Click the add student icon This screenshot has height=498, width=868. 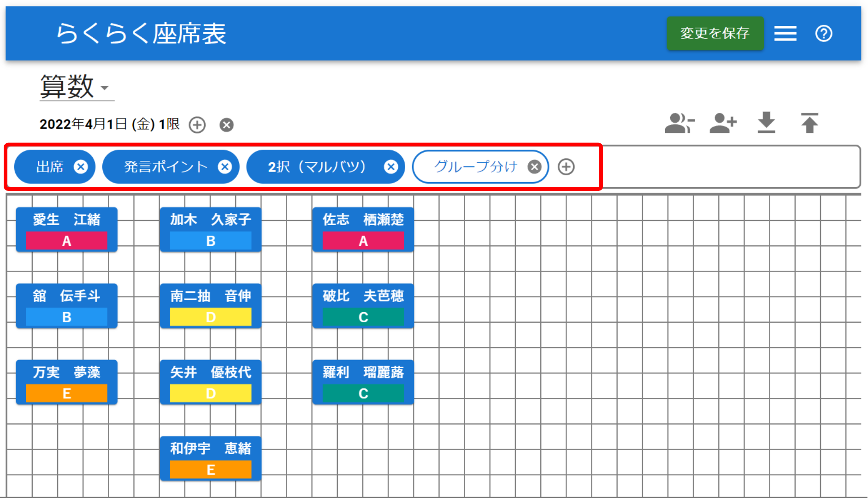pos(723,123)
